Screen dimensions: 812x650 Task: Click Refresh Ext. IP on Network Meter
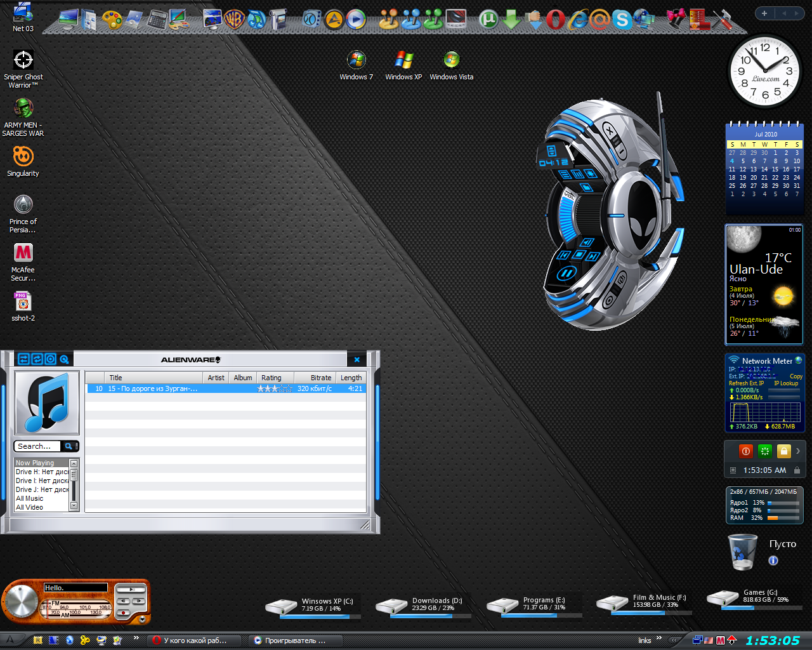pyautogui.click(x=747, y=382)
